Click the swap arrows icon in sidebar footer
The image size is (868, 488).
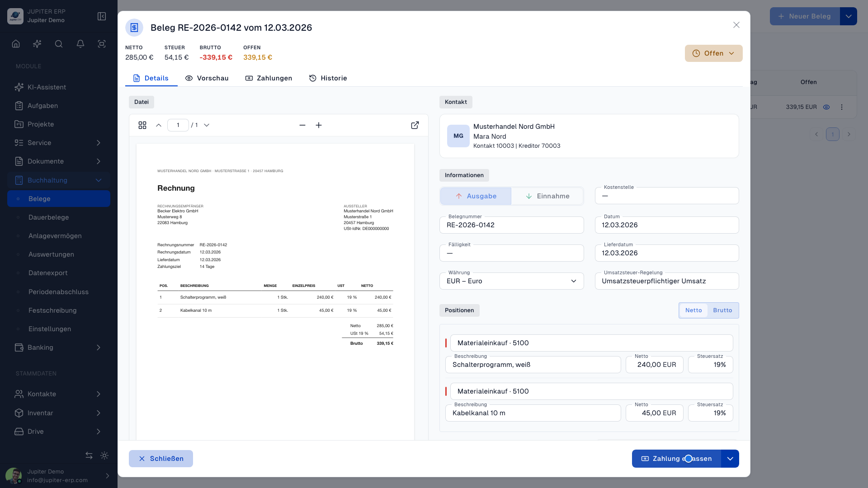point(89,455)
